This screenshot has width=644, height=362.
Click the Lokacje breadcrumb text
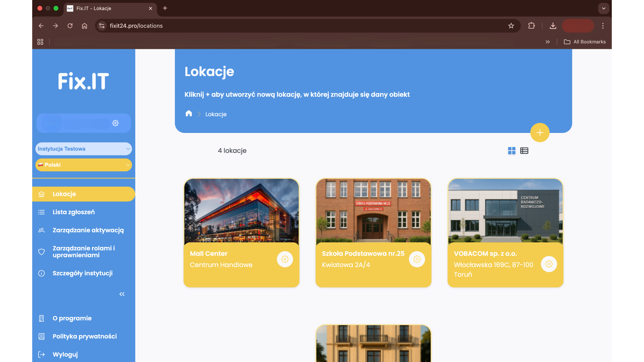tap(216, 114)
